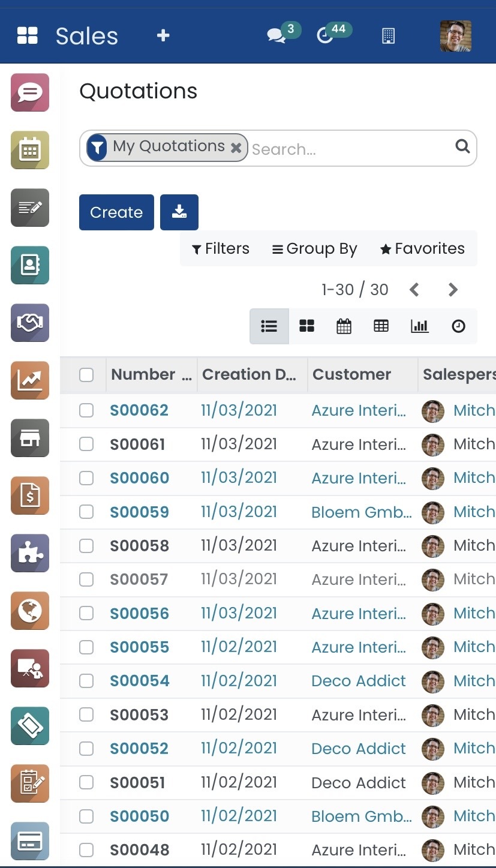The width and height of the screenshot is (496, 868).
Task: Select all quotations with header checkbox
Action: [x=86, y=375]
